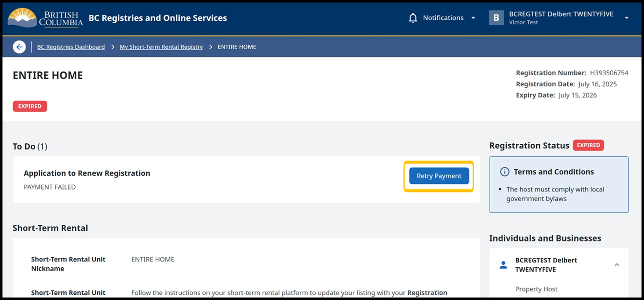Open the account menu dropdown arrow
The image size is (644, 300).
point(627,18)
